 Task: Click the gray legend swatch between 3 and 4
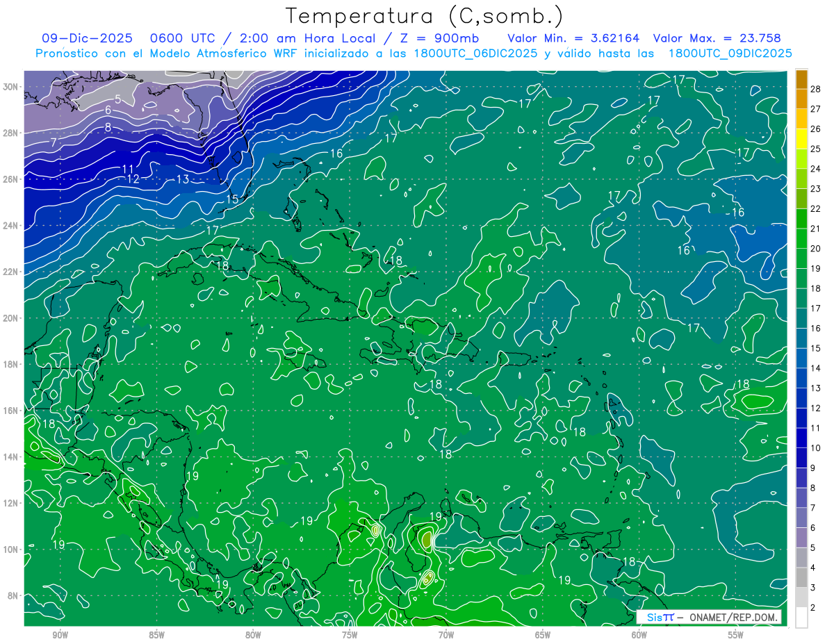point(801,577)
